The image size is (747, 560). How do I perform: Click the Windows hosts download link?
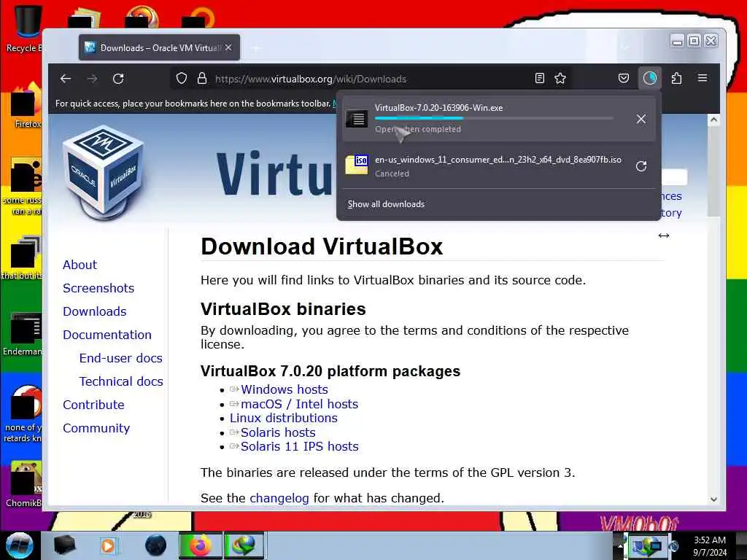tap(285, 389)
